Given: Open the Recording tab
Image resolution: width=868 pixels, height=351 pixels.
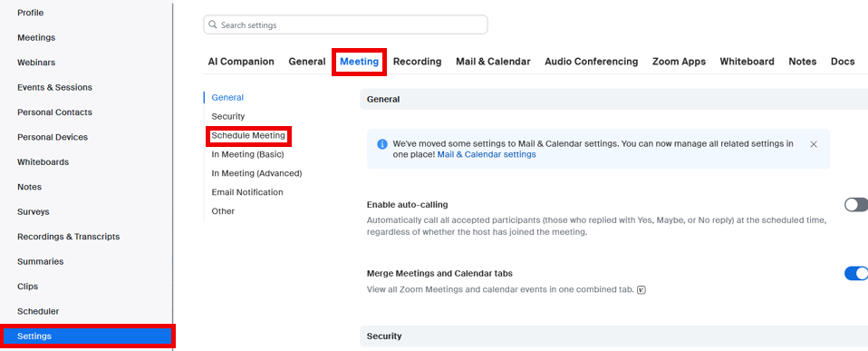Looking at the screenshot, I should (418, 62).
